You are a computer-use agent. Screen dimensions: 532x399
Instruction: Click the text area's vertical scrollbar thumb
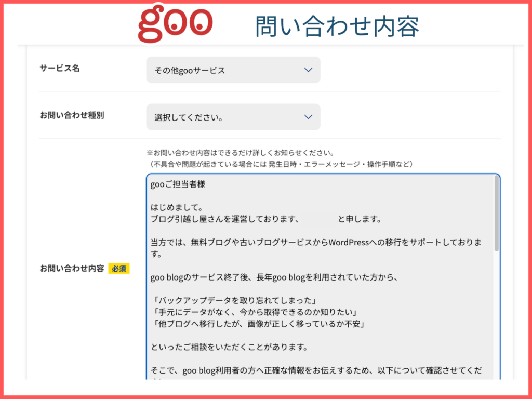[496, 214]
